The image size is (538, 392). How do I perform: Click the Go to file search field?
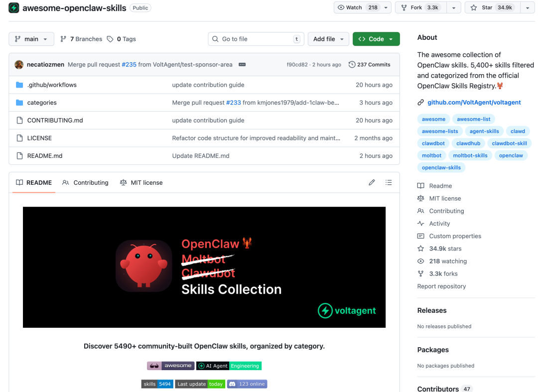pyautogui.click(x=256, y=39)
